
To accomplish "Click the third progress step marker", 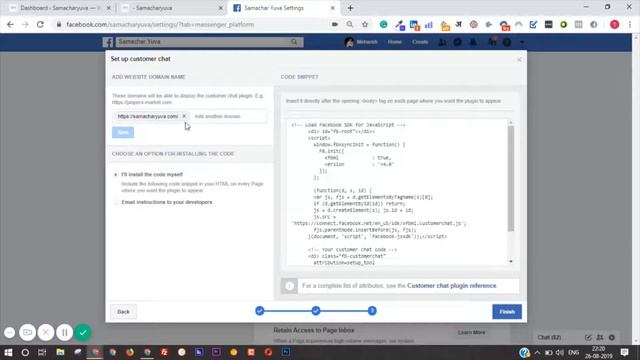I will 372,311.
